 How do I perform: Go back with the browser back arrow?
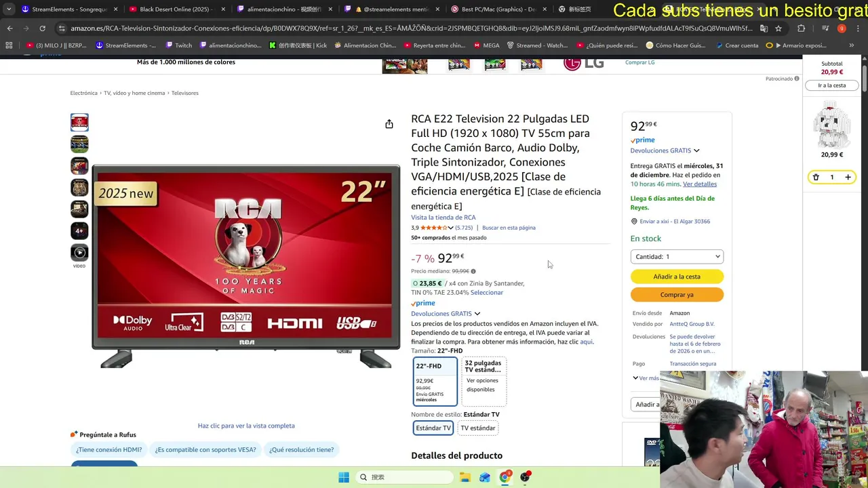click(x=9, y=28)
